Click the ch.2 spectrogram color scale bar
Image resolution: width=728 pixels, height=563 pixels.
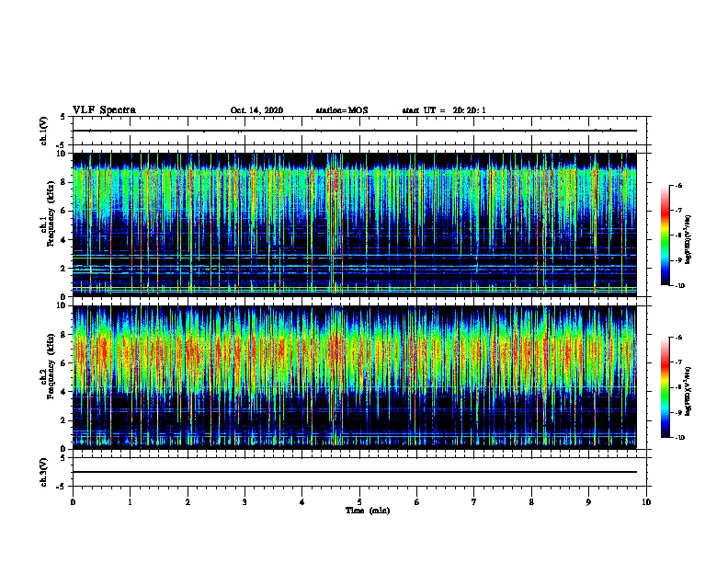point(665,387)
